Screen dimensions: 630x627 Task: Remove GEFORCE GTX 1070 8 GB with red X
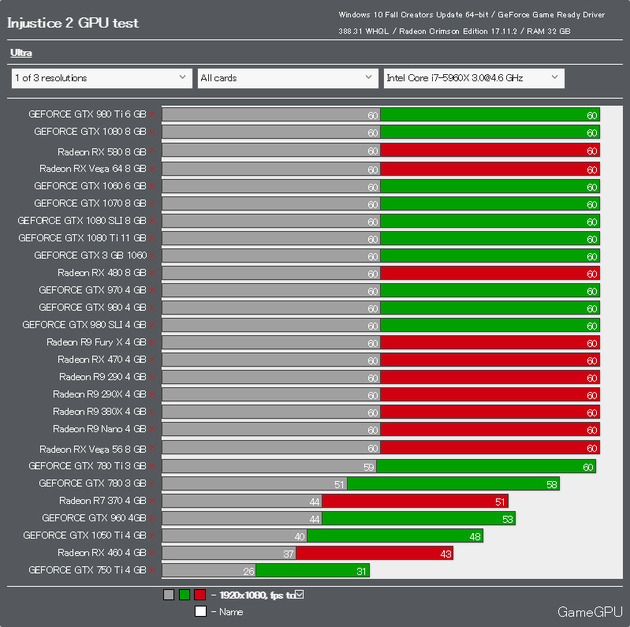point(152,203)
